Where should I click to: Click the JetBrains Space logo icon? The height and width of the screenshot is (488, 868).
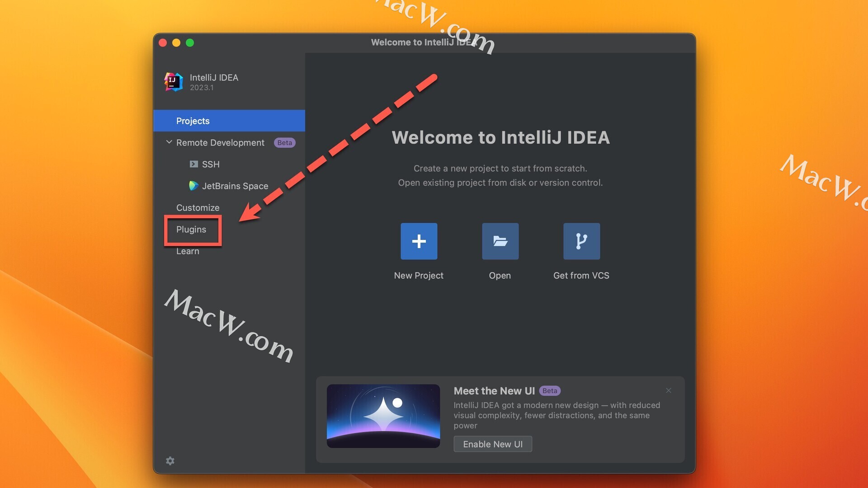tap(193, 186)
